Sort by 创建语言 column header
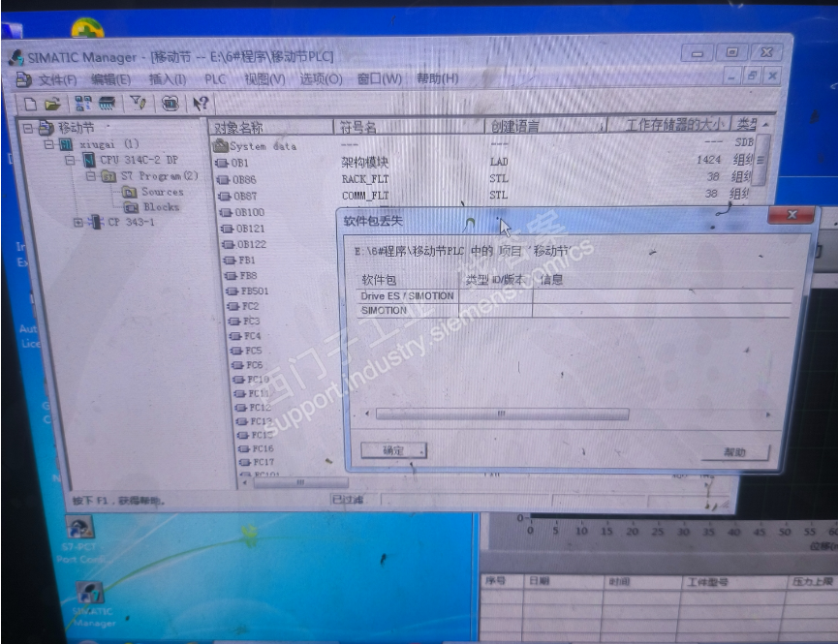 (545, 126)
